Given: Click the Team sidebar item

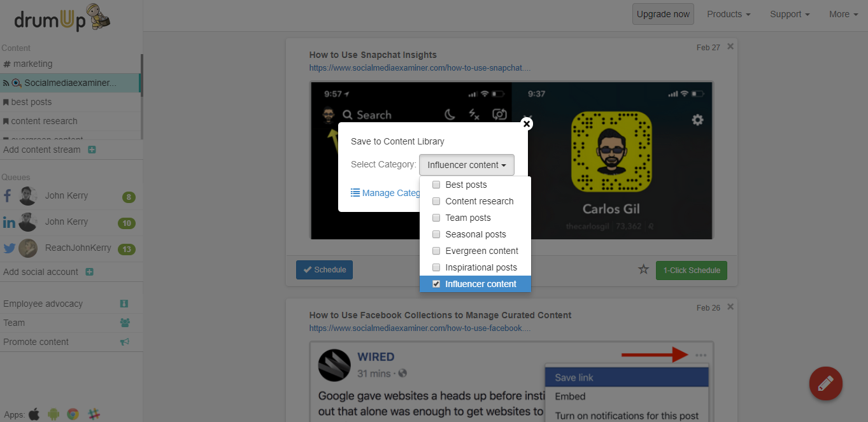Looking at the screenshot, I should pos(70,323).
